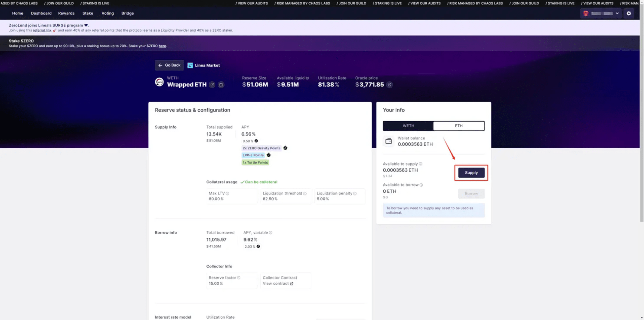Click info icon beside Liquidation penalty
Viewport: 644px width, 320px height.
tap(355, 194)
